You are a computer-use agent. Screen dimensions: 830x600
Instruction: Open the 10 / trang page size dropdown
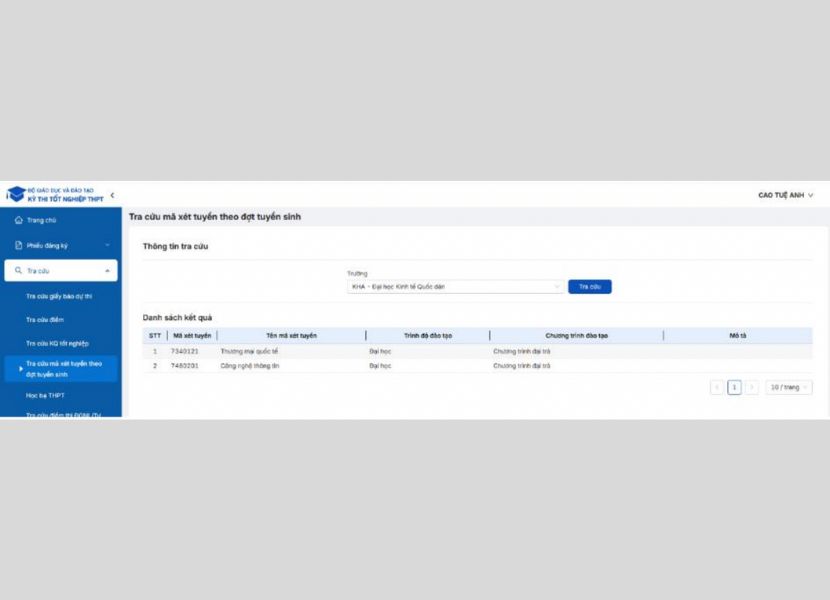[x=789, y=387]
